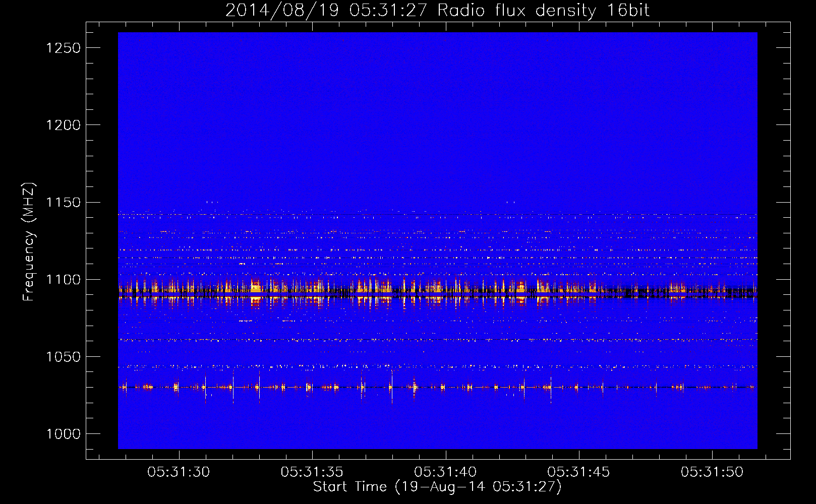Click the 1200 frequency tick label
816x504 pixels.
click(x=63, y=125)
